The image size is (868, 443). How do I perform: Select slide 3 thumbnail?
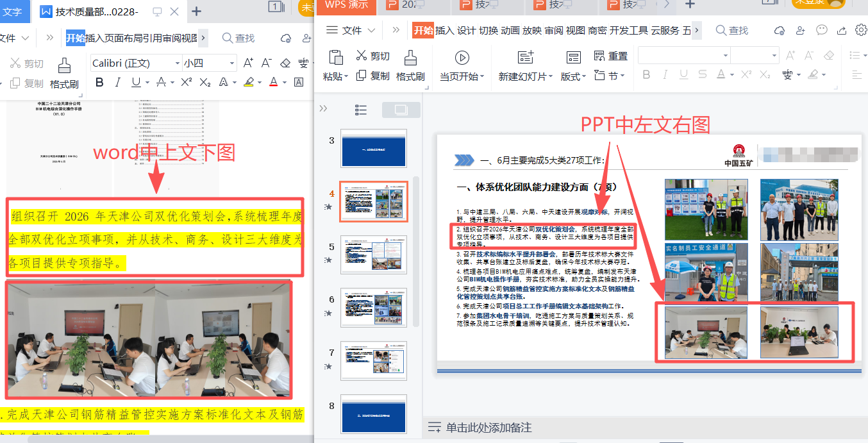[x=373, y=148]
